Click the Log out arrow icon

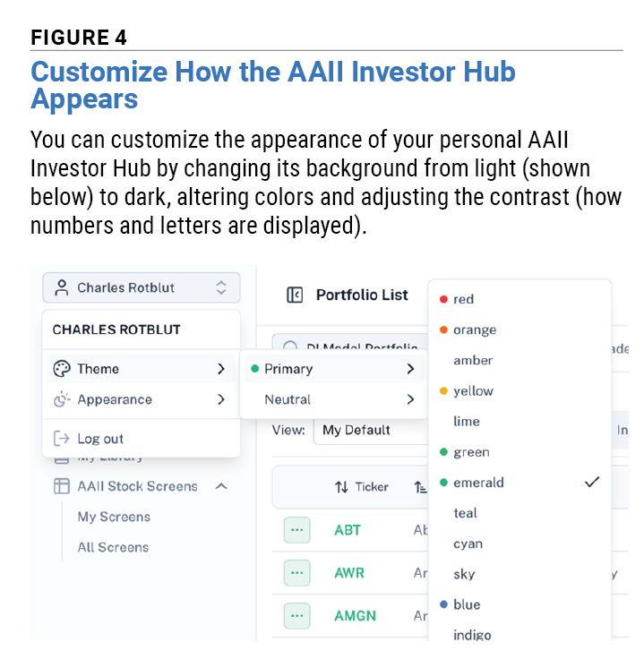[x=62, y=439]
